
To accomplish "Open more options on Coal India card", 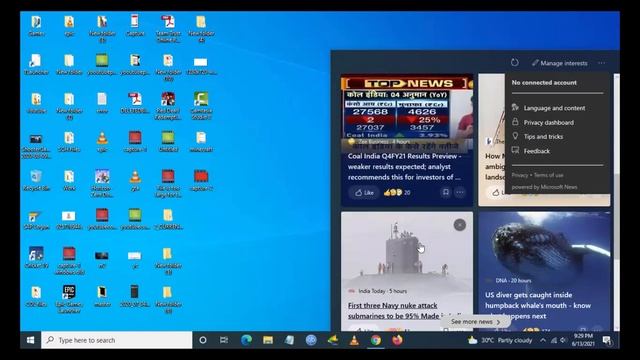I will click(x=460, y=192).
